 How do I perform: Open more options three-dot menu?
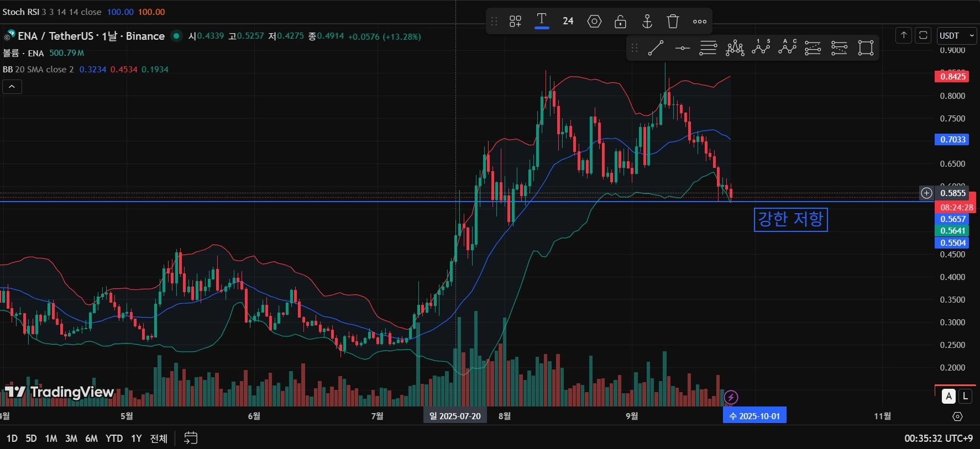(700, 22)
